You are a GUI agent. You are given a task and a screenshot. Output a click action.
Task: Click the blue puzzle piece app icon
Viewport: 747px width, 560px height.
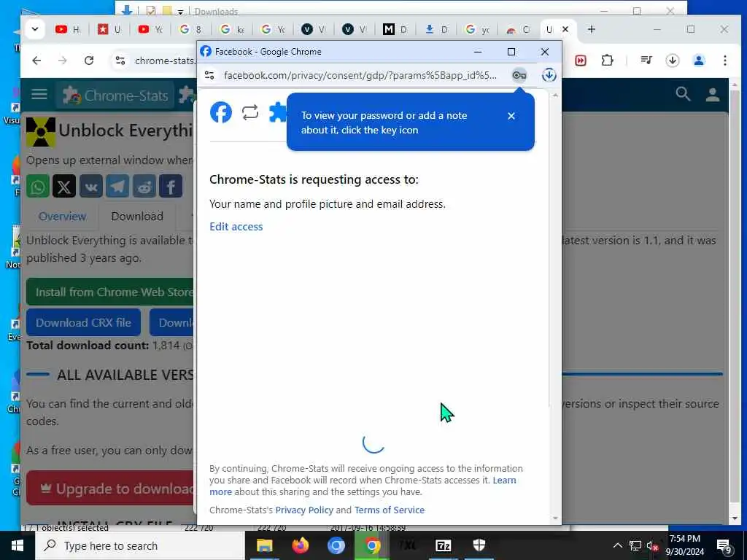[x=278, y=112]
